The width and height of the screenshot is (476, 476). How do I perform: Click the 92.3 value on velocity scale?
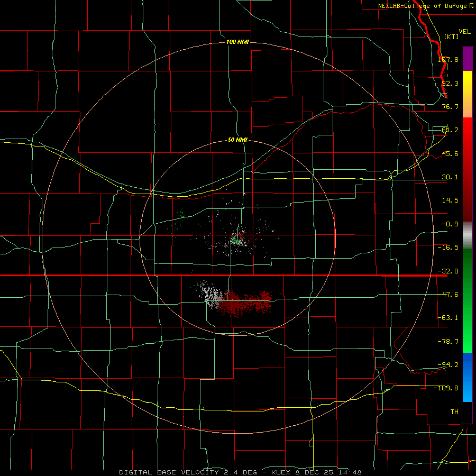[450, 83]
